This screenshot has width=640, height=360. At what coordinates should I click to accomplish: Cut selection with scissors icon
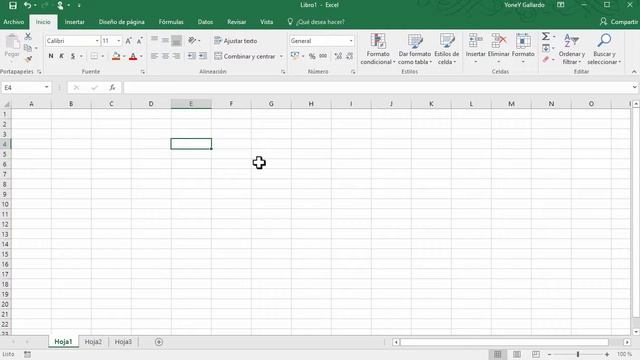[28, 36]
